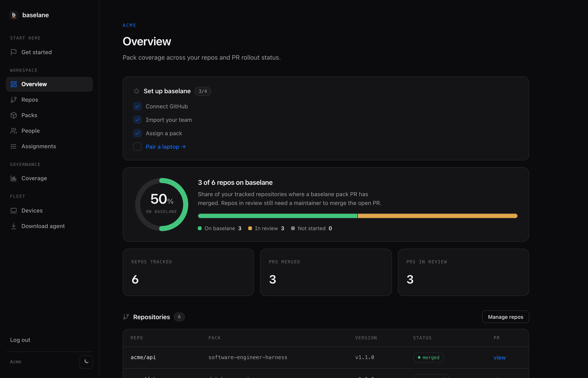Click the PRs in review card

463,272
